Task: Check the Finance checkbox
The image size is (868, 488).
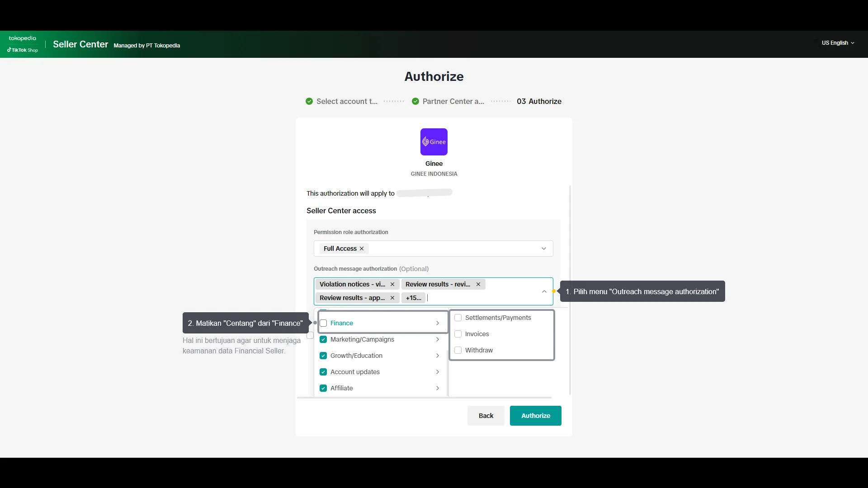Action: [x=323, y=323]
